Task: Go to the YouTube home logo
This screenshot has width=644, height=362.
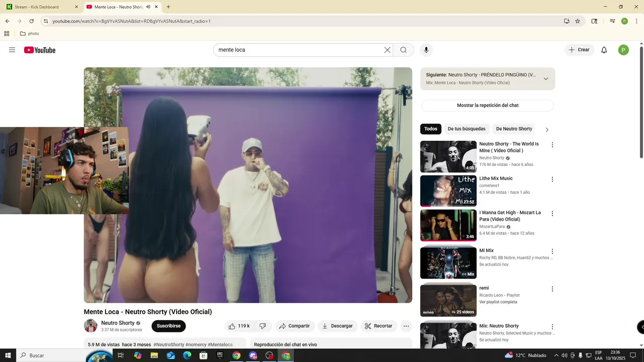Action: [40, 50]
